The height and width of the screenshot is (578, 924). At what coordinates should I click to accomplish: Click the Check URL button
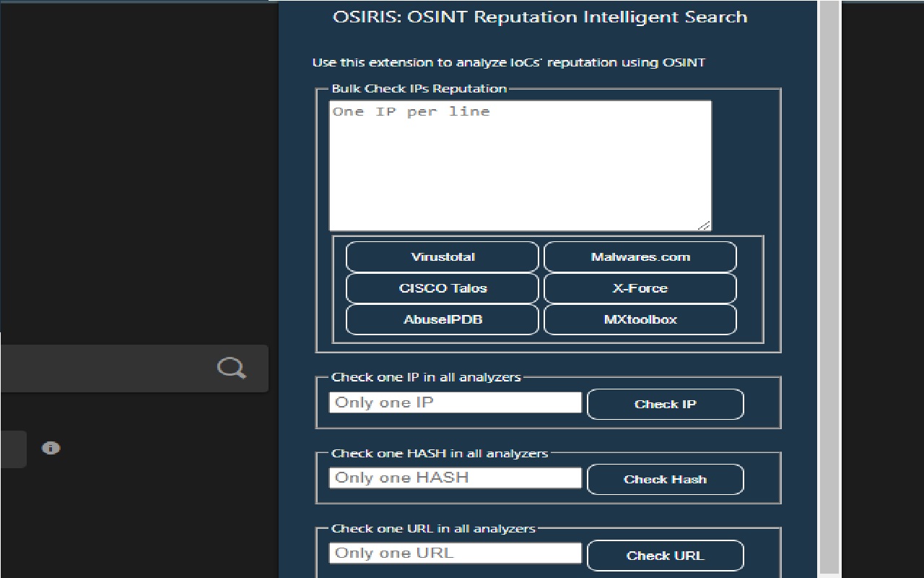click(x=666, y=556)
